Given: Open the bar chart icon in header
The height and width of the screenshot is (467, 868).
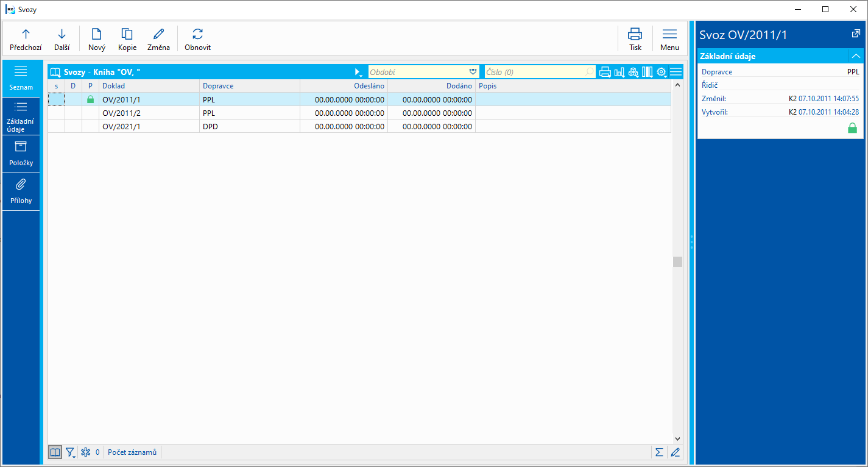Looking at the screenshot, I should tap(619, 72).
